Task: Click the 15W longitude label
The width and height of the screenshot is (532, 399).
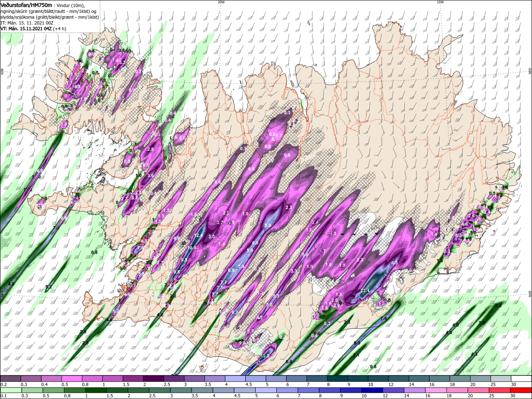Action: [x=440, y=2]
